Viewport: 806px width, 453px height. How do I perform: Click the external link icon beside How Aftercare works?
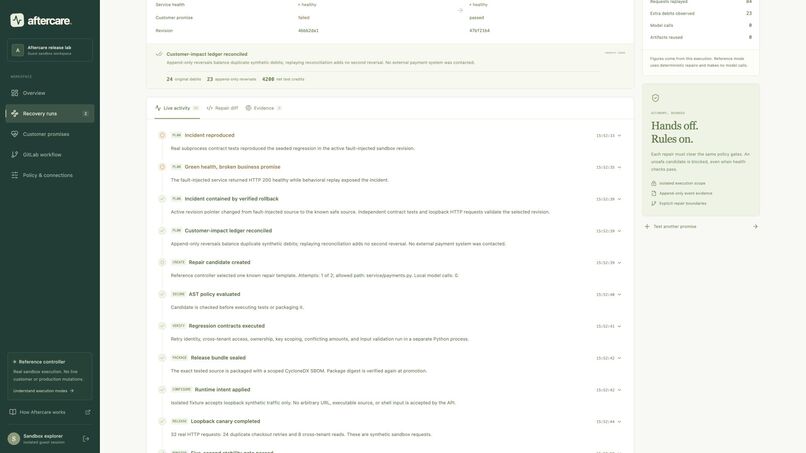coord(88,412)
